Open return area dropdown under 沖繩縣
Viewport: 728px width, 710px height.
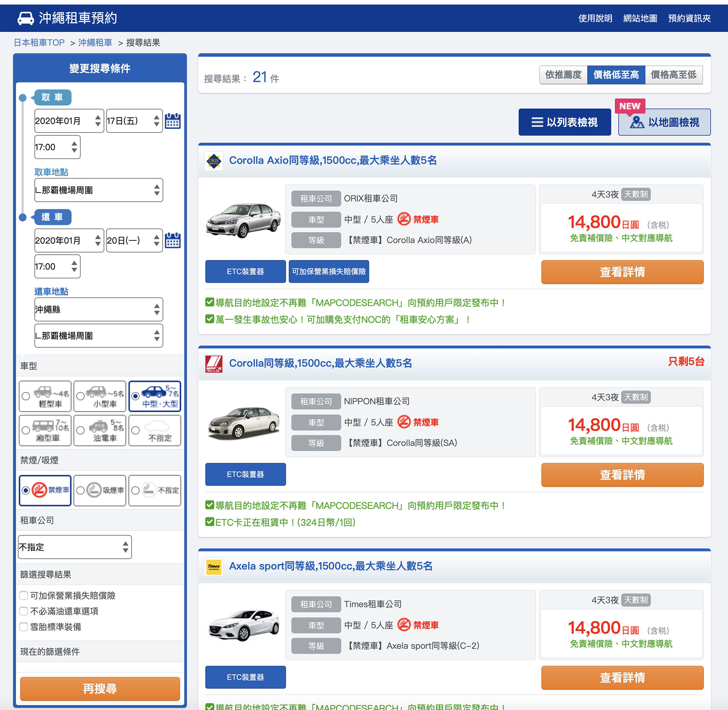coord(99,336)
